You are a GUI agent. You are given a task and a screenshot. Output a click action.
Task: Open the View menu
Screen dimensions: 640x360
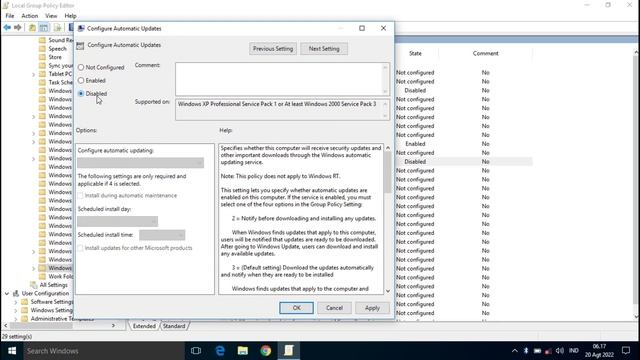pos(51,16)
